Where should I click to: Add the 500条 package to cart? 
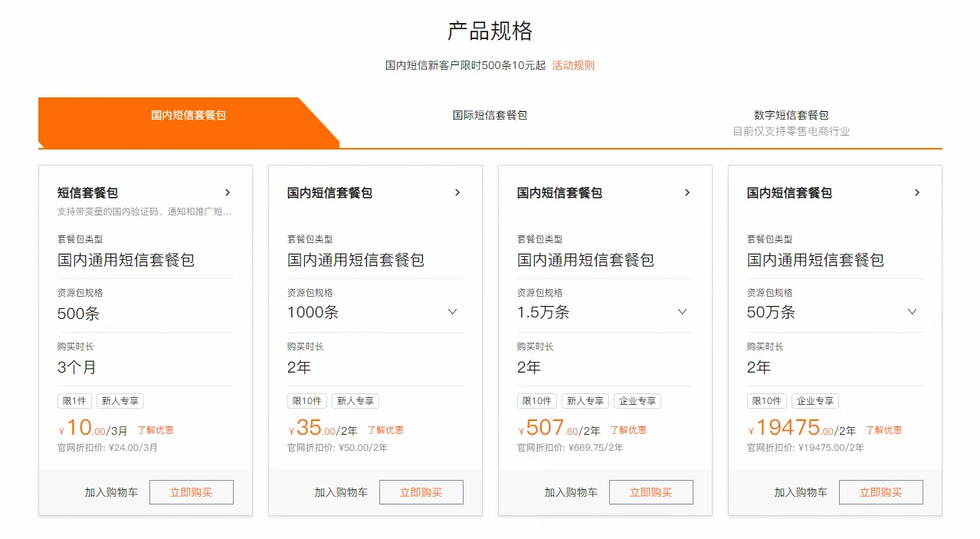point(111,492)
